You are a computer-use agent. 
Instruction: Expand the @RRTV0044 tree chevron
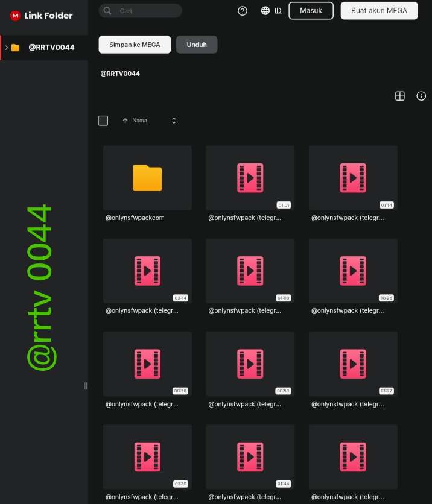[7, 48]
